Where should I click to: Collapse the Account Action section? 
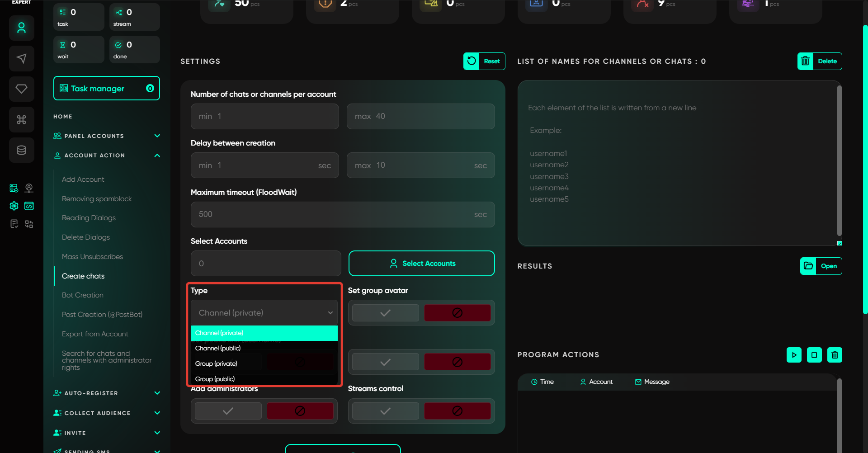tap(157, 156)
